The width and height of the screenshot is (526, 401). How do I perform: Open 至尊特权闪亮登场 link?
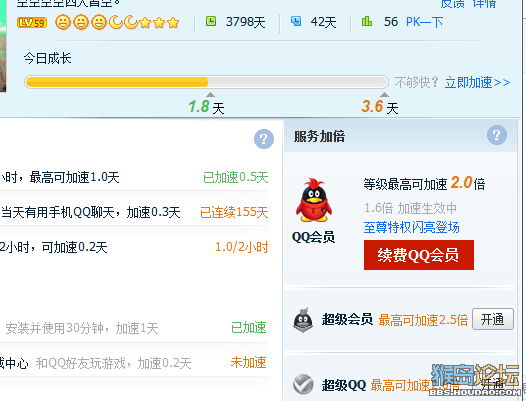[412, 228]
